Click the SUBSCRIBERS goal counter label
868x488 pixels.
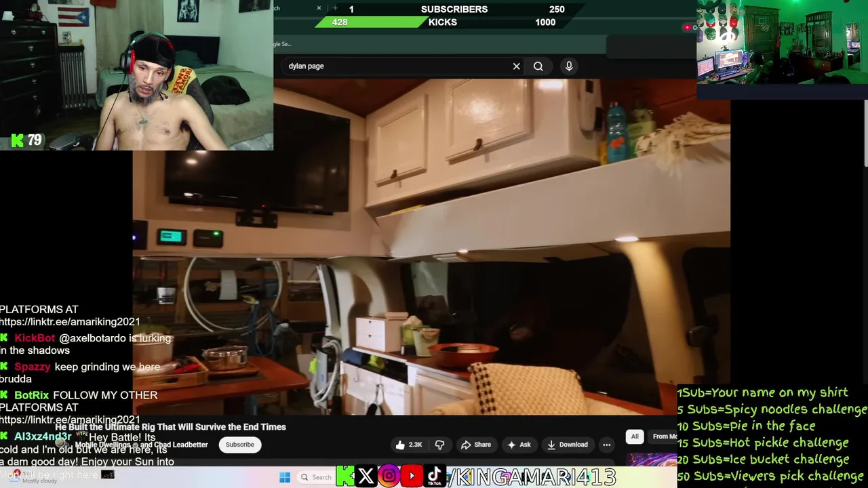click(454, 9)
